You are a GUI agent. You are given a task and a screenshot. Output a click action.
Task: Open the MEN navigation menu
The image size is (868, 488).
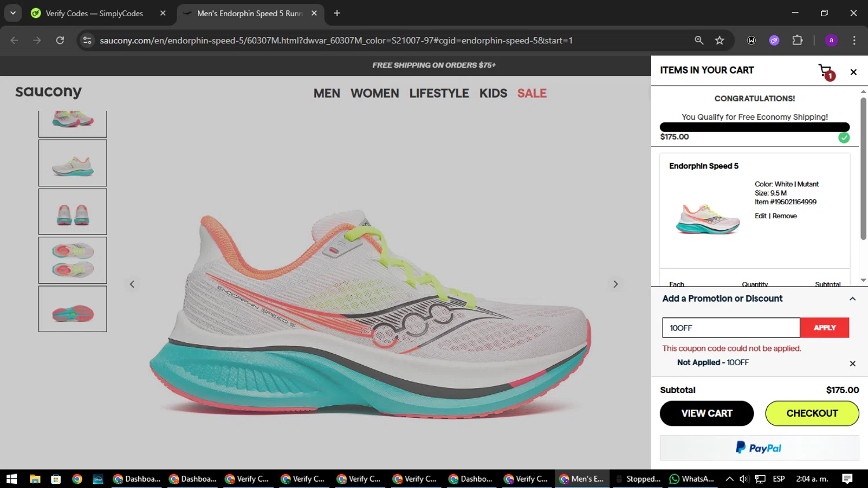327,93
